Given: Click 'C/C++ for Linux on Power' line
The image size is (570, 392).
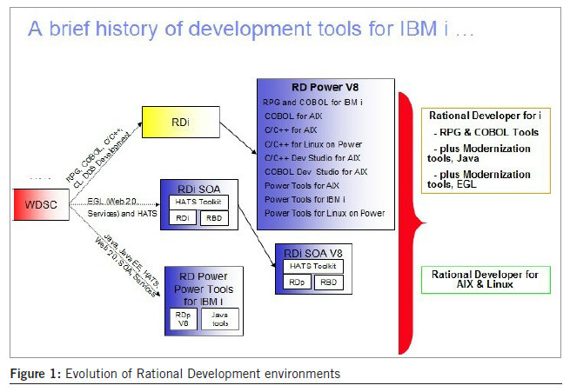Looking at the screenshot, I should (x=313, y=144).
